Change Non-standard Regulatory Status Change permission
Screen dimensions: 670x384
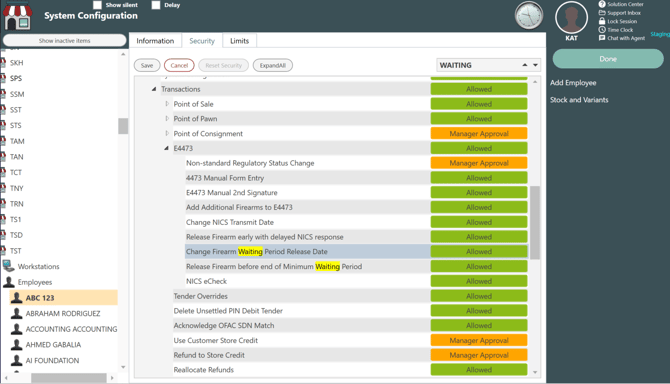(x=479, y=163)
